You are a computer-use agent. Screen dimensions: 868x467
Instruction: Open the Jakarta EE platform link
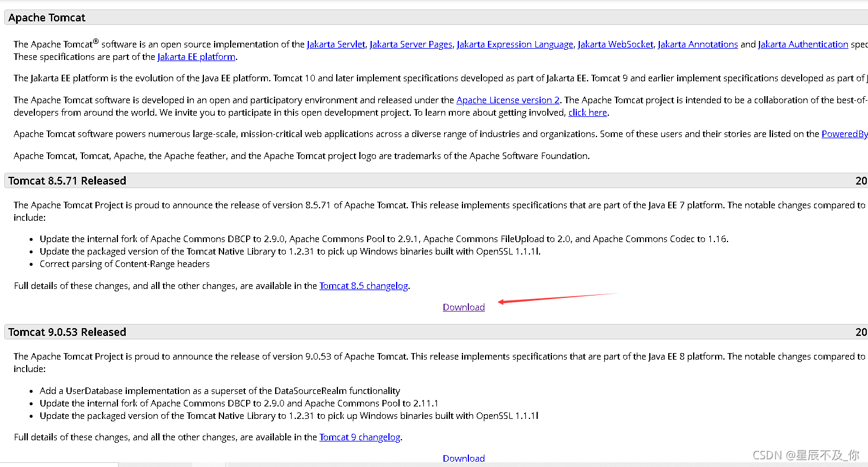tap(196, 57)
